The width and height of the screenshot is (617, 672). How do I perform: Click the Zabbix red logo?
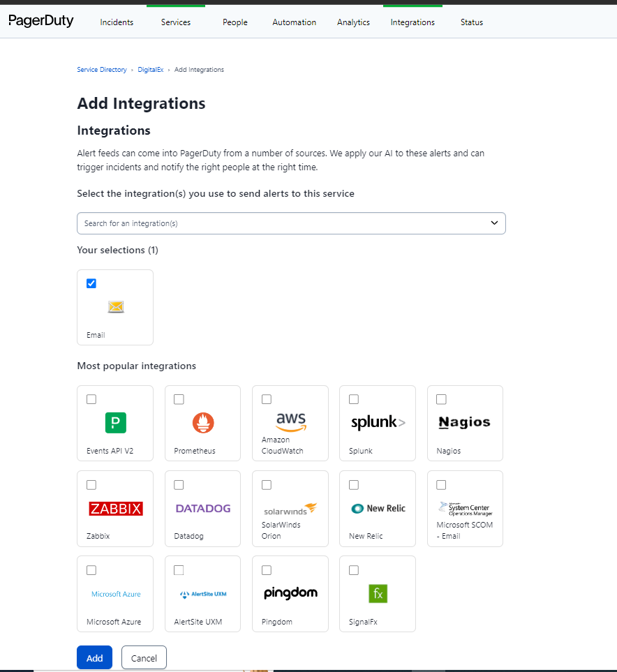coord(116,508)
